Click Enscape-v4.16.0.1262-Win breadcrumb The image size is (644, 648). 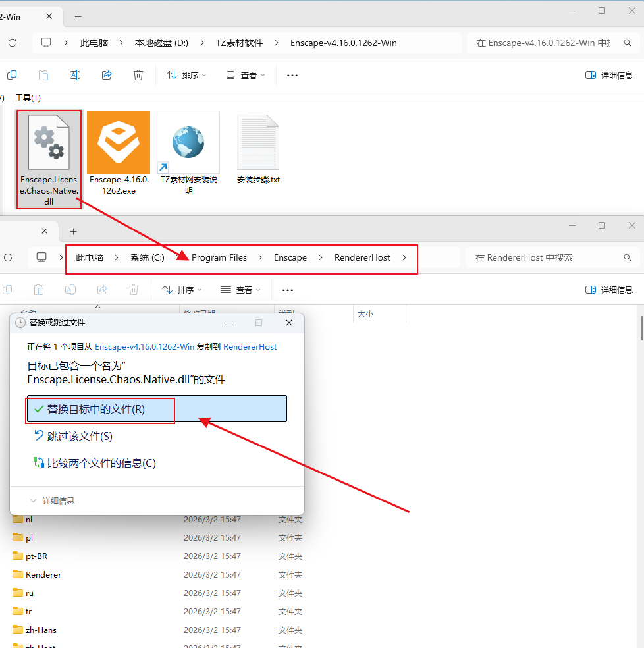[x=344, y=43]
